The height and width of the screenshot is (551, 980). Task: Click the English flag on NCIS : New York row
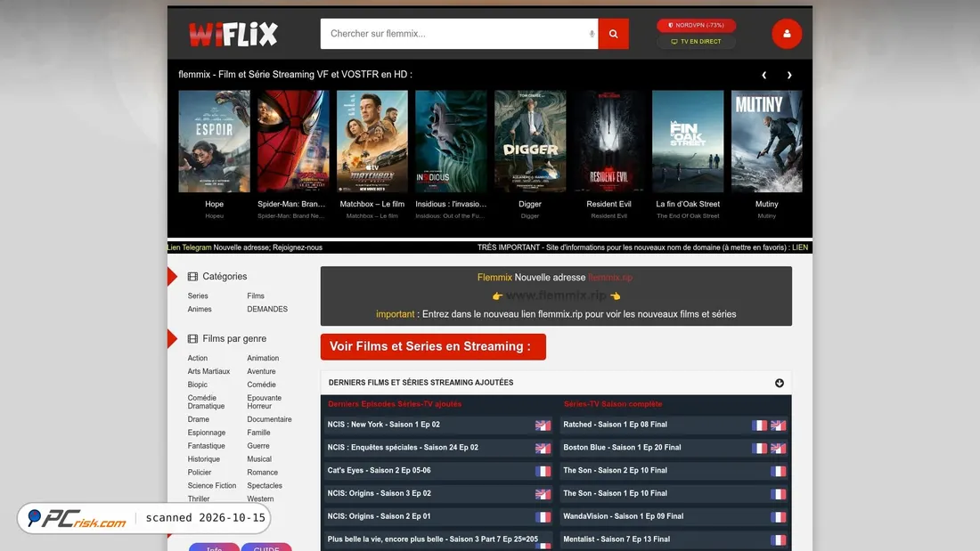point(543,425)
